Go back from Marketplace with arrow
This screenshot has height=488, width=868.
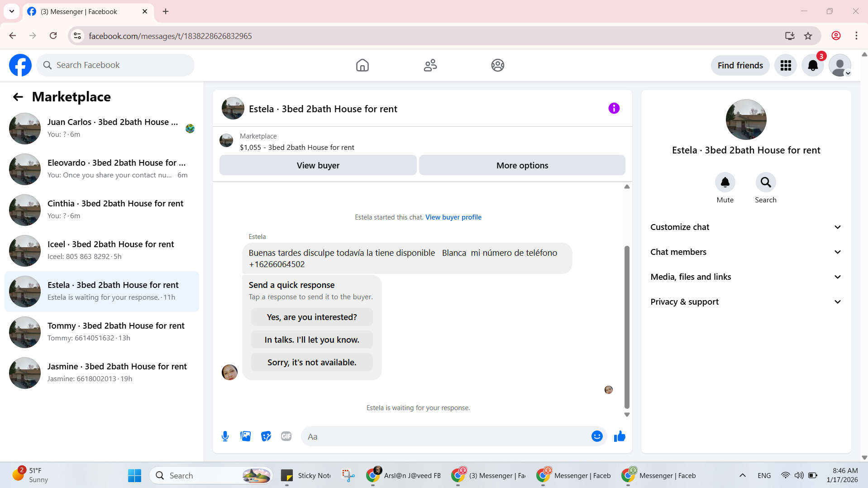18,97
